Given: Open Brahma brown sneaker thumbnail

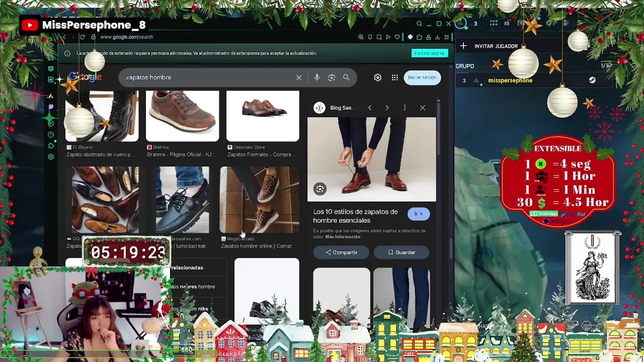Looking at the screenshot, I should [182, 116].
